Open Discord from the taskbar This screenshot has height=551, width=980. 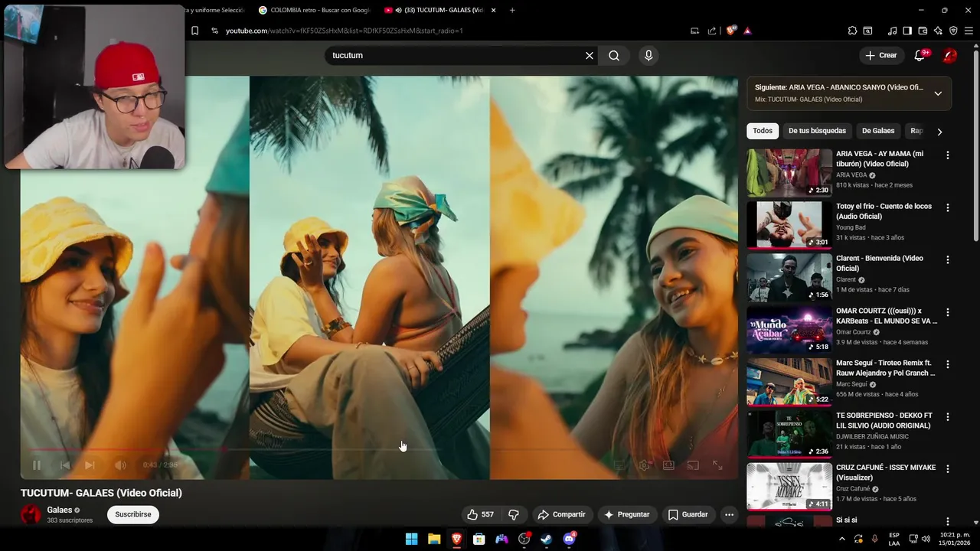pos(569,539)
